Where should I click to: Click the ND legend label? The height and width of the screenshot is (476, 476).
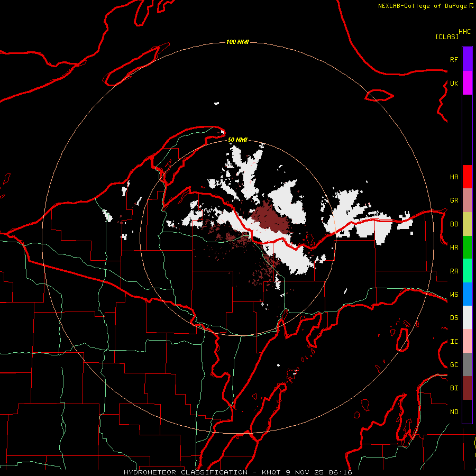(454, 412)
